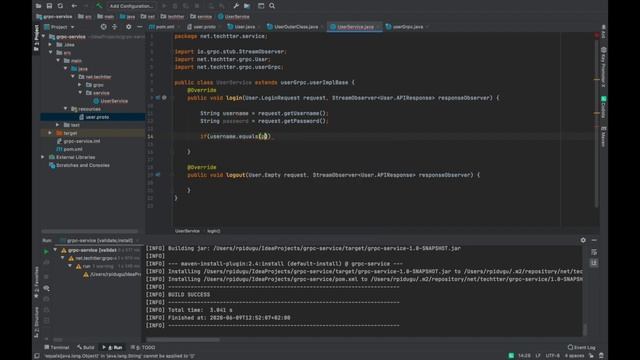Toggle soft-wrap icon beside console output
The height and width of the screenshot is (360, 640).
pos(594,252)
